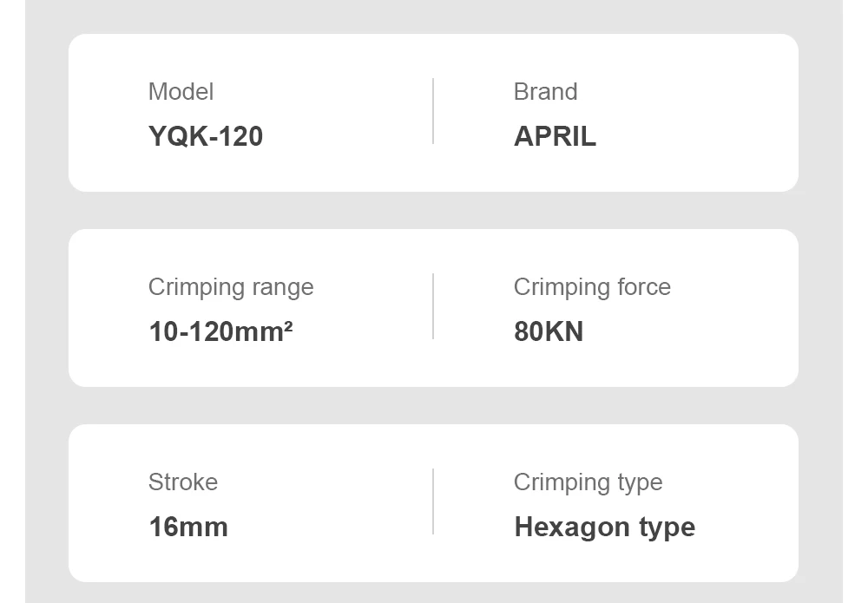The image size is (868, 603).
Task: Click the Stroke label
Action: coord(183,482)
